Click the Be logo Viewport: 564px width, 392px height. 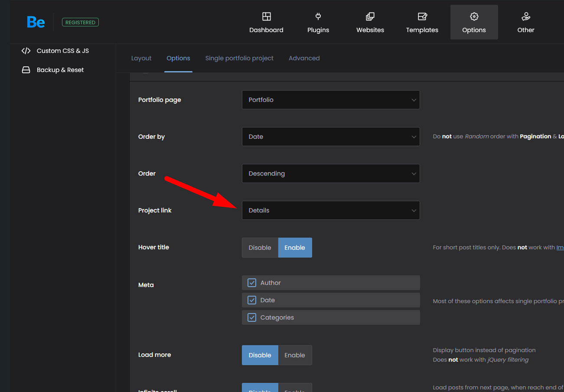36,22
